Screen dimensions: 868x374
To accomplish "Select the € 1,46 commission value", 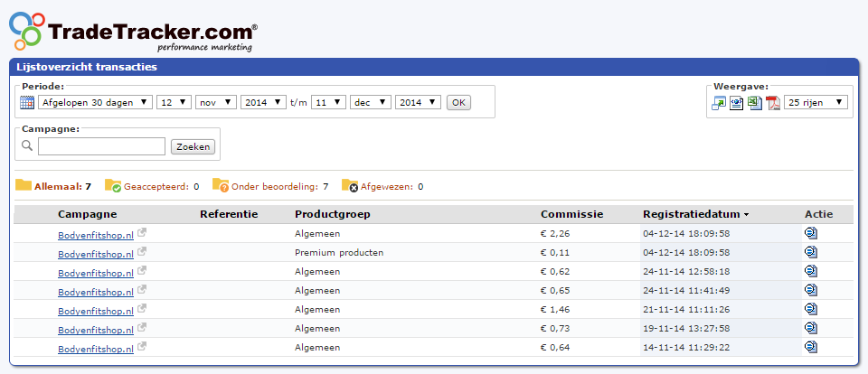I will click(x=555, y=309).
